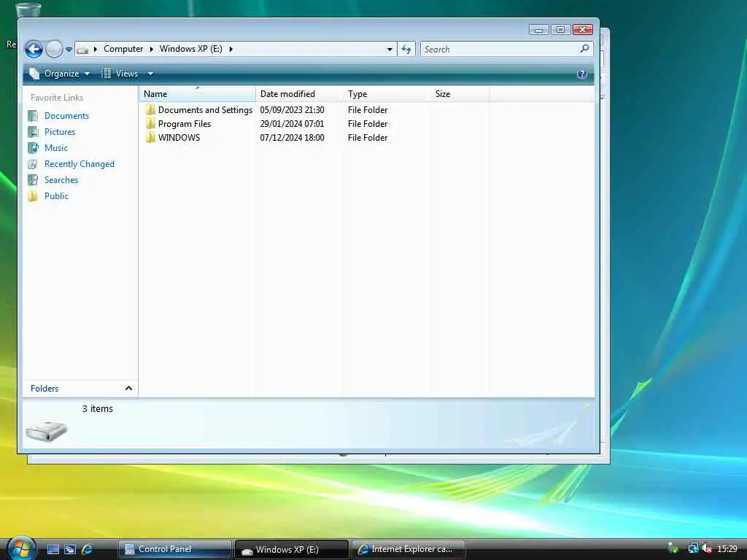Screen dimensions: 747x560
Task: Expand the arrow after Computer in breadcrumb
Action: coord(152,49)
